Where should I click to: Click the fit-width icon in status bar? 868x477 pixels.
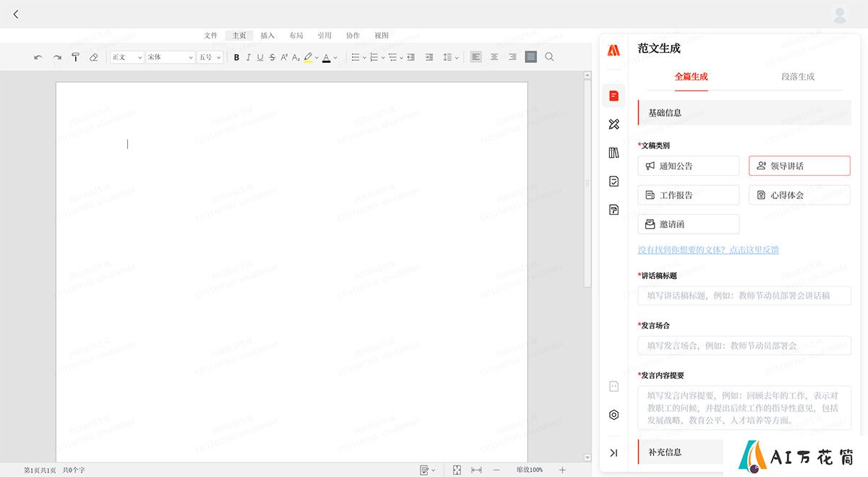[x=477, y=470]
